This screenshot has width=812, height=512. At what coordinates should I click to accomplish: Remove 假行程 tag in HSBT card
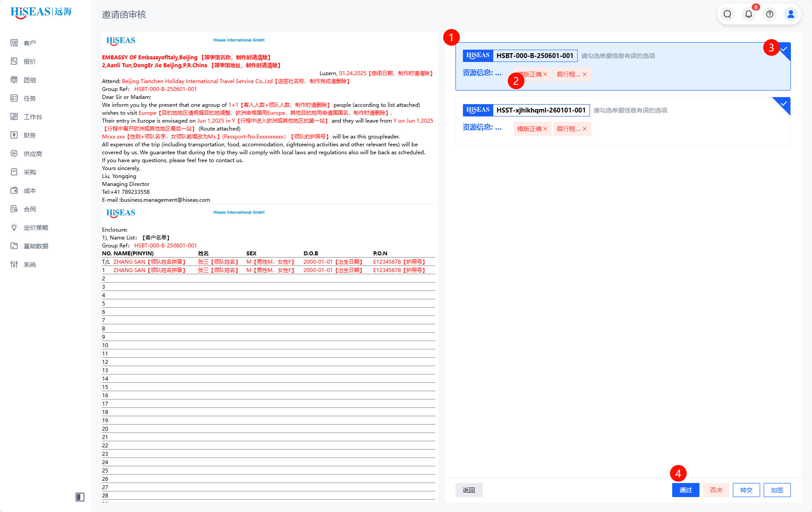585,74
